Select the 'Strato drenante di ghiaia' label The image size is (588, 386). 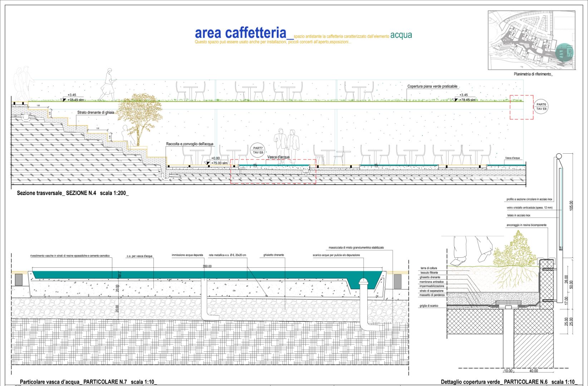[95, 113]
